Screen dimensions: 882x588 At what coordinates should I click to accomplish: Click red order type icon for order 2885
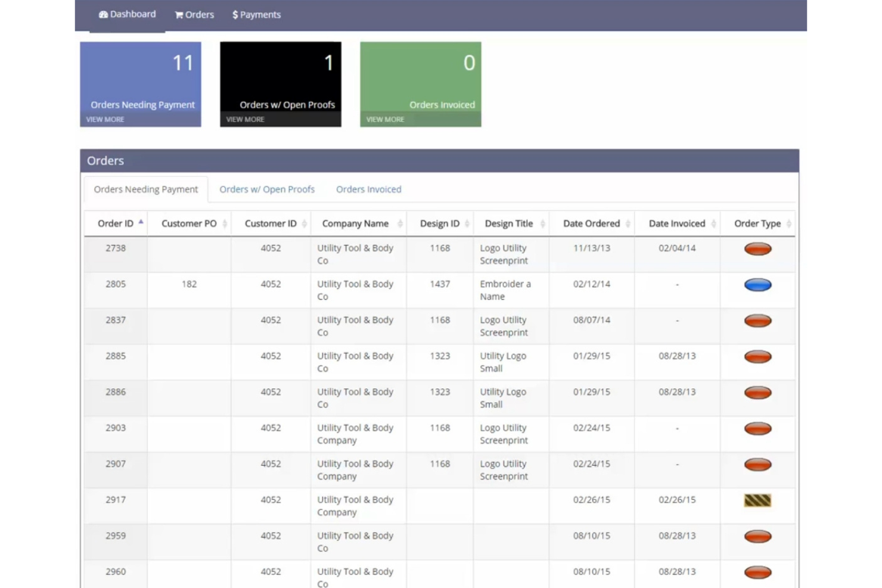(758, 357)
